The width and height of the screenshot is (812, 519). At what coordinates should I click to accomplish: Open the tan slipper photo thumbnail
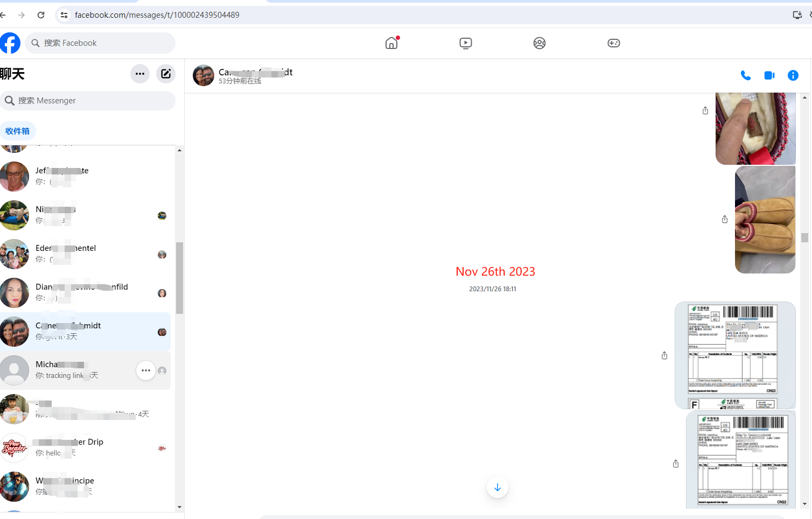click(x=765, y=220)
